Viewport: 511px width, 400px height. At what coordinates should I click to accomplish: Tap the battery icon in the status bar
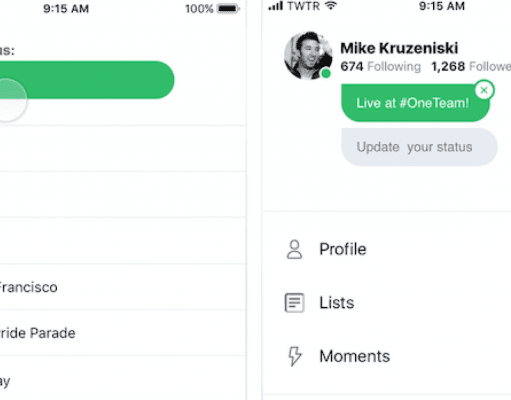point(228,8)
